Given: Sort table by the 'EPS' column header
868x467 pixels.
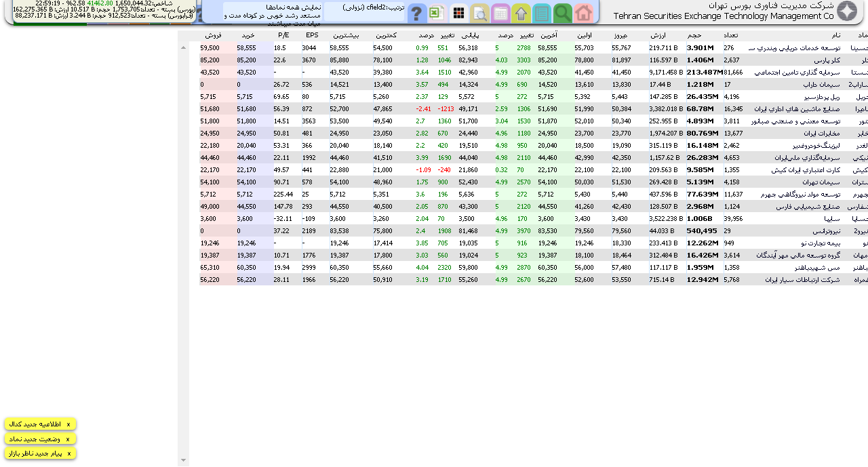Looking at the screenshot, I should [x=312, y=35].
